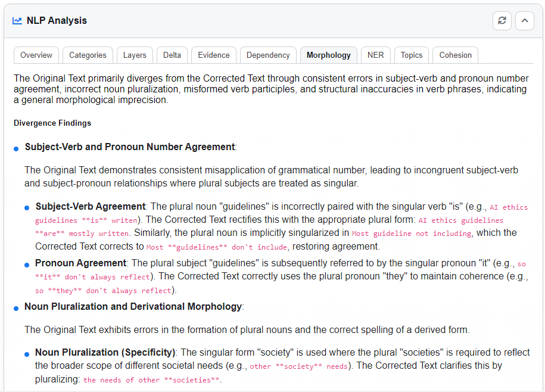The height and width of the screenshot is (392, 545).
Task: Select the Morphology tab
Action: pyautogui.click(x=328, y=55)
